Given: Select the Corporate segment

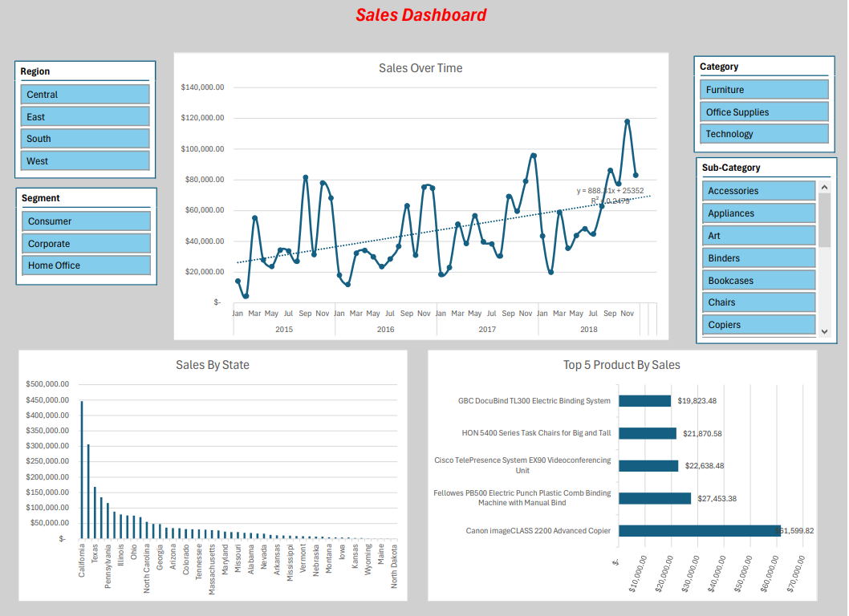Looking at the screenshot, I should pyautogui.click(x=86, y=244).
